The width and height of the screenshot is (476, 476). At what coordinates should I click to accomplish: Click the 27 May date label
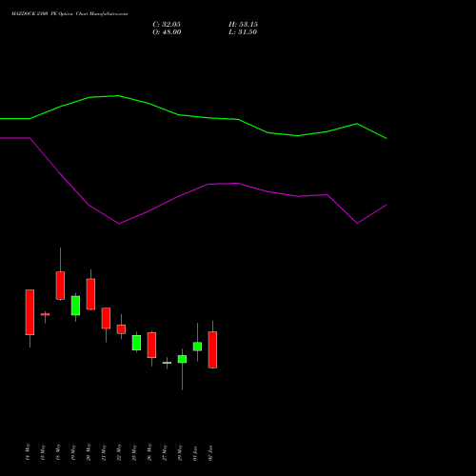point(165,452)
